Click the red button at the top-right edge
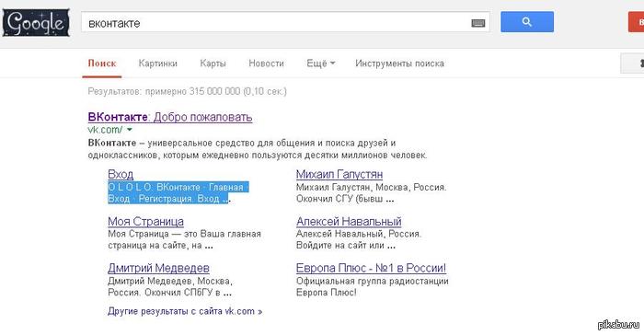 (637, 22)
